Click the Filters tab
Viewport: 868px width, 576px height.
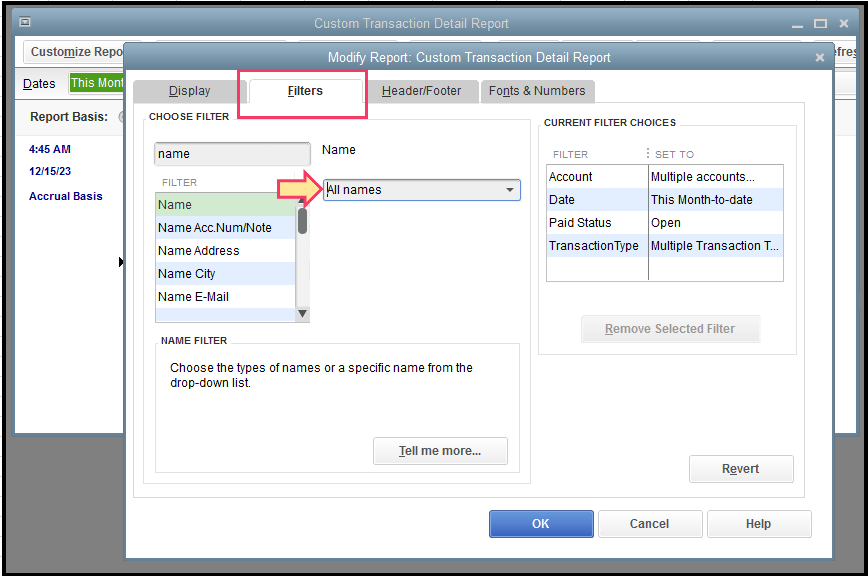(305, 91)
